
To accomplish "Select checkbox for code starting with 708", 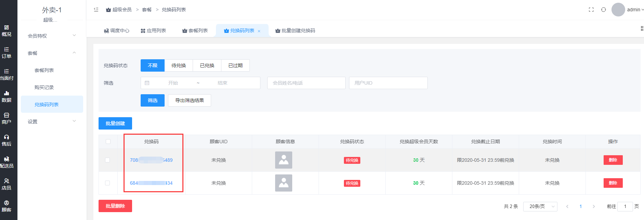I will [107, 160].
